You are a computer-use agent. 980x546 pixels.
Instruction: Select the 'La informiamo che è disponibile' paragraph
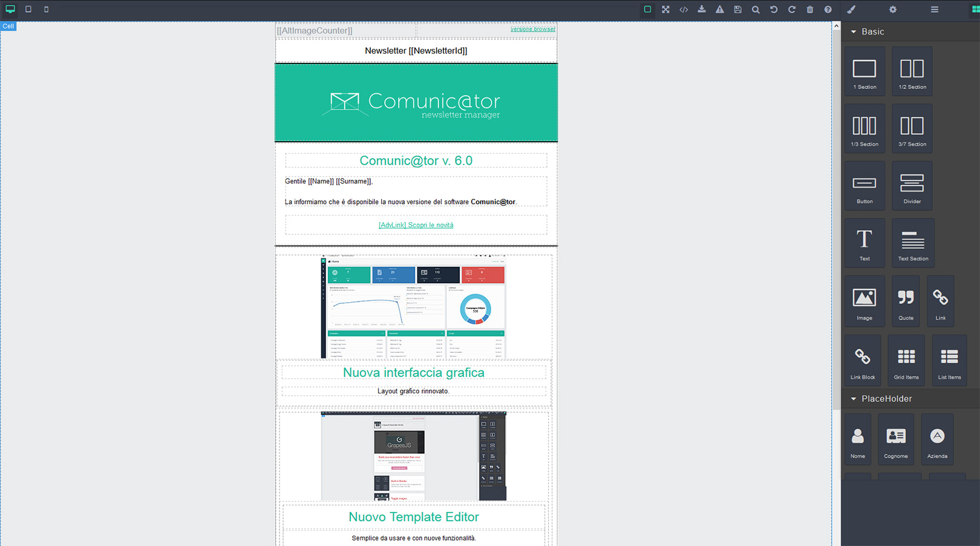400,202
